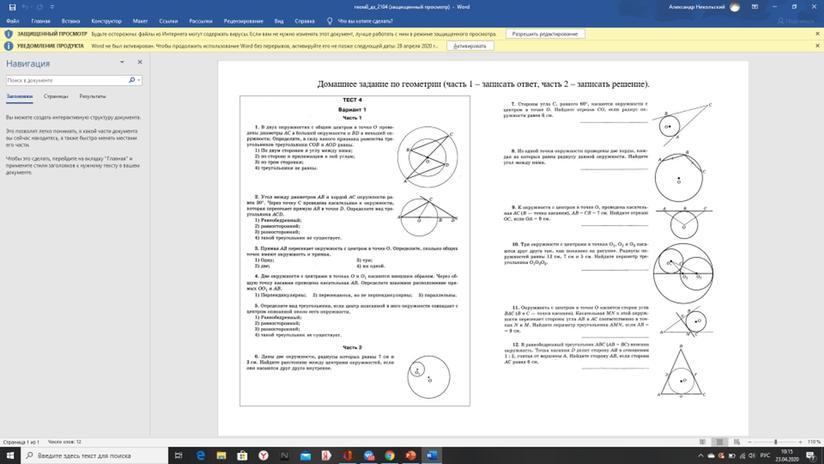Screen dimensions: 824x464
Task: Open the Справка ribbon tab
Action: (304, 21)
